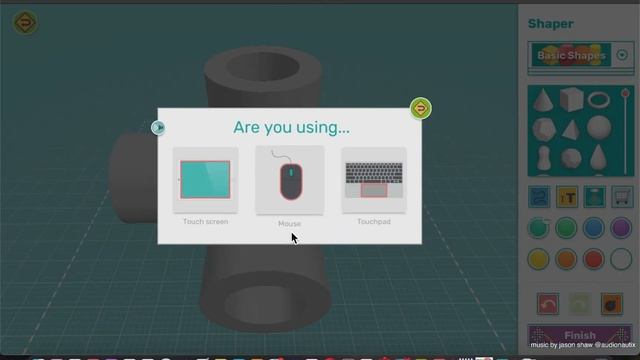Image resolution: width=640 pixels, height=360 pixels.
Task: Click the undo button
Action: [548, 304]
